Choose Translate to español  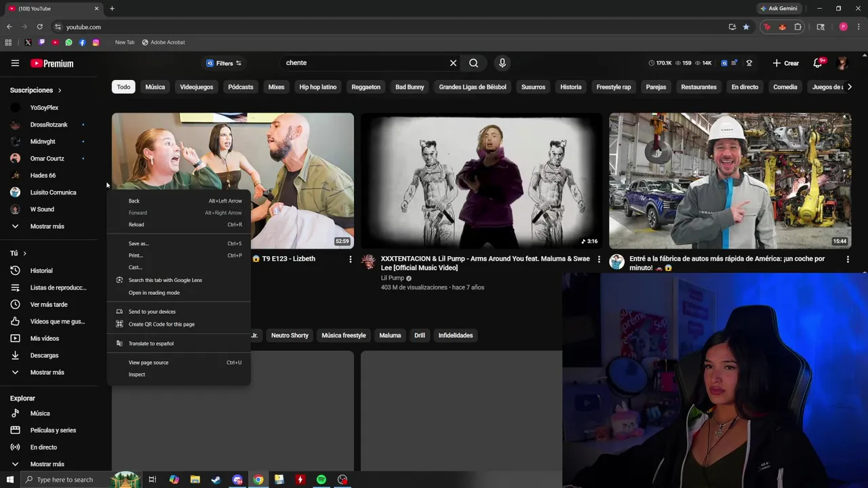[179, 344]
